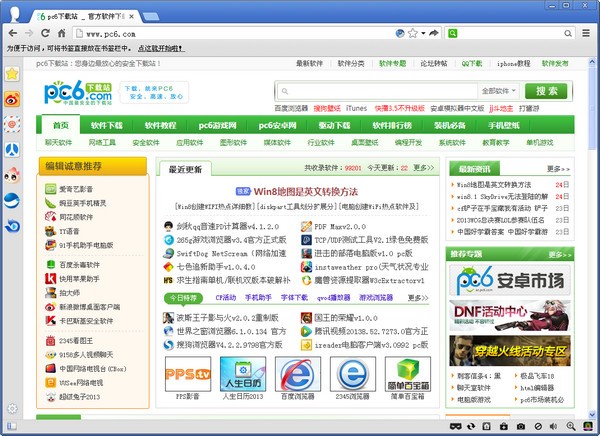Click the DNF活动中心 banner

coord(510,315)
